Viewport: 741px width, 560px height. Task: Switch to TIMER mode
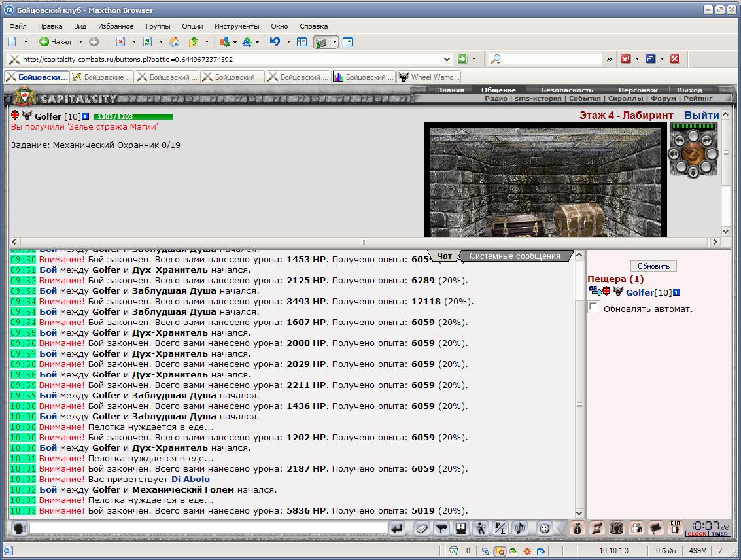pyautogui.click(x=719, y=534)
